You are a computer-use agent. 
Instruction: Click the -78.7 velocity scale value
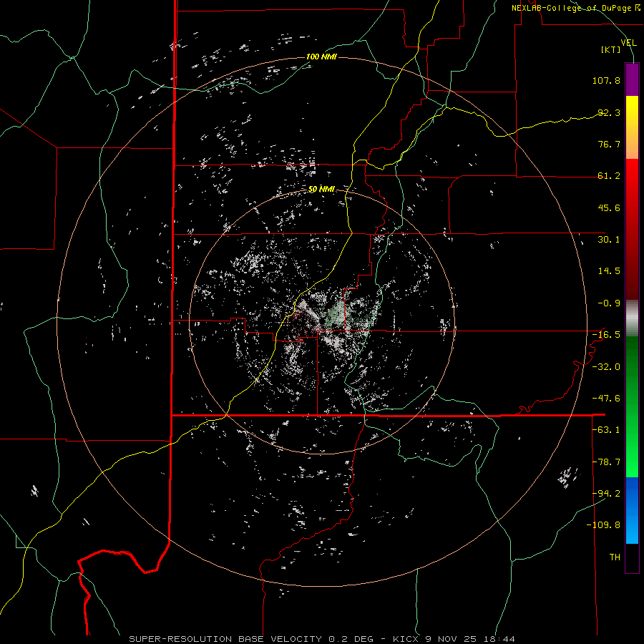(x=606, y=462)
